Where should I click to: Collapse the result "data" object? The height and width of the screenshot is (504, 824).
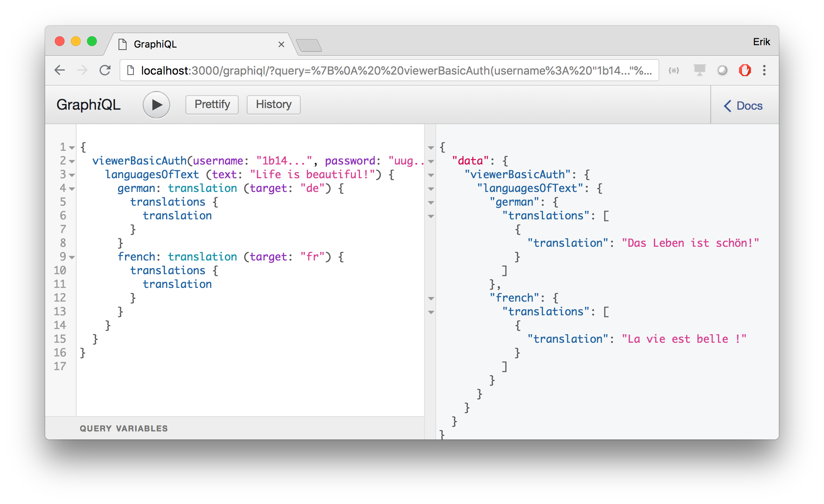(431, 161)
